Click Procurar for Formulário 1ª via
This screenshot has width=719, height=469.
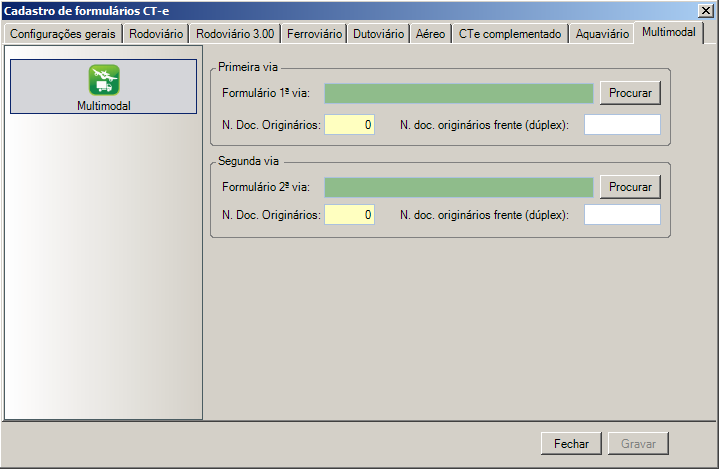[630, 93]
